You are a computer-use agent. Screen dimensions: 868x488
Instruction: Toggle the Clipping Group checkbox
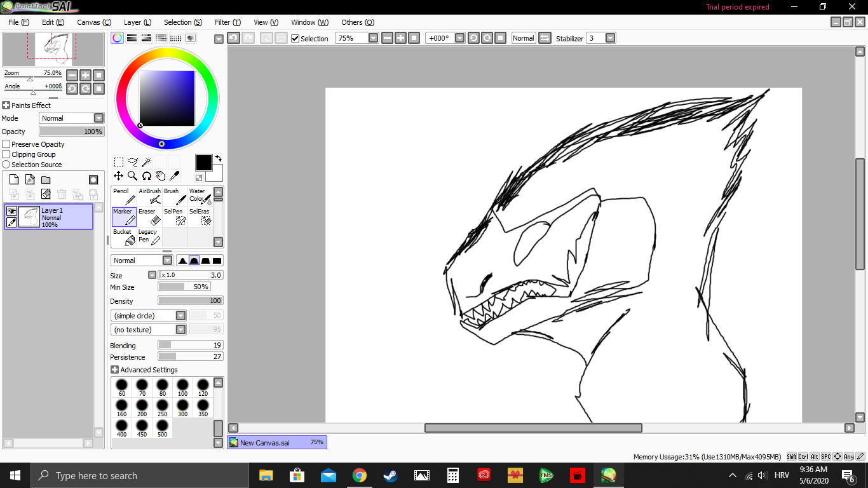[x=6, y=154]
